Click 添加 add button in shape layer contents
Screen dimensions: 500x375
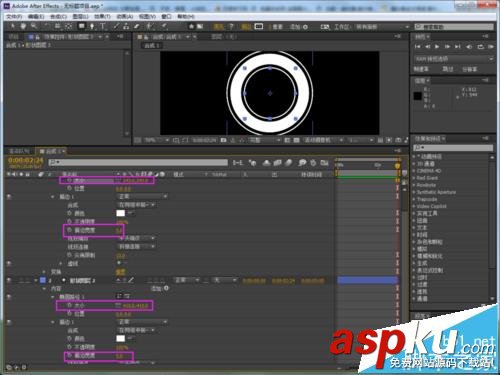pyautogui.click(x=160, y=288)
